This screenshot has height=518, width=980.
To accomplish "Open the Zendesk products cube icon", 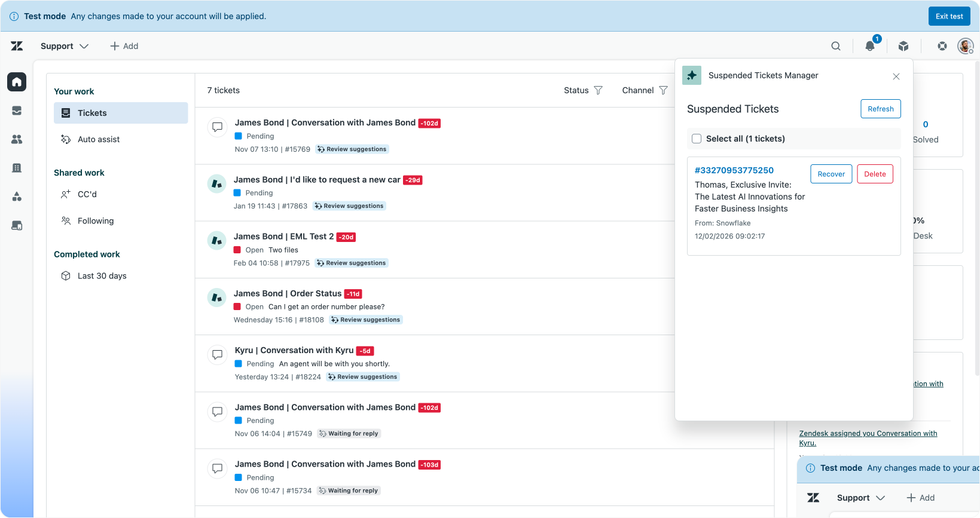I will coord(903,46).
